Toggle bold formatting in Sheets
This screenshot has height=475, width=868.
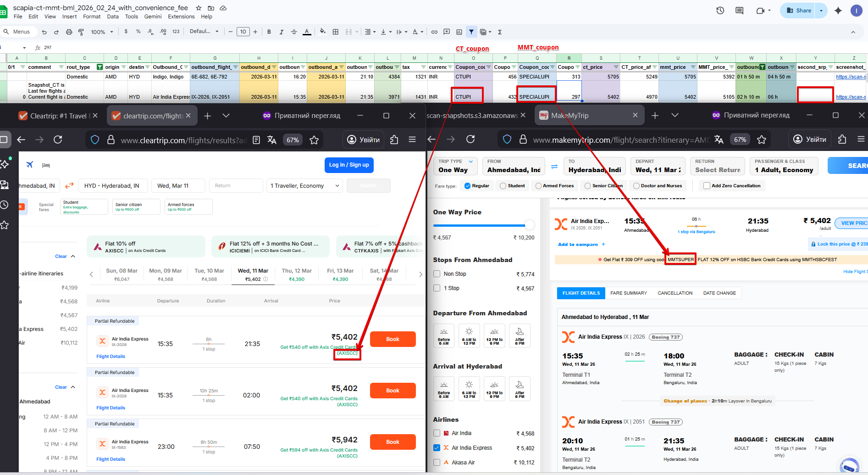pyautogui.click(x=269, y=32)
